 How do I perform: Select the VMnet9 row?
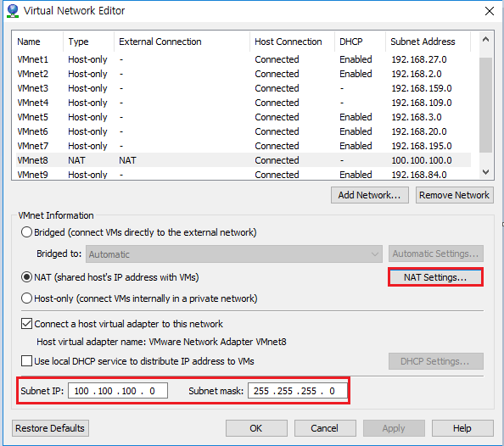[x=244, y=174]
